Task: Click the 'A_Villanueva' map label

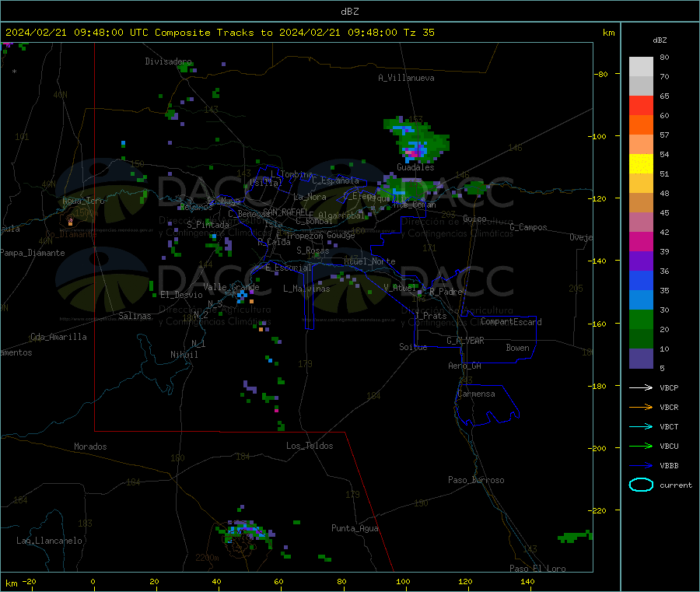Action: [406, 78]
